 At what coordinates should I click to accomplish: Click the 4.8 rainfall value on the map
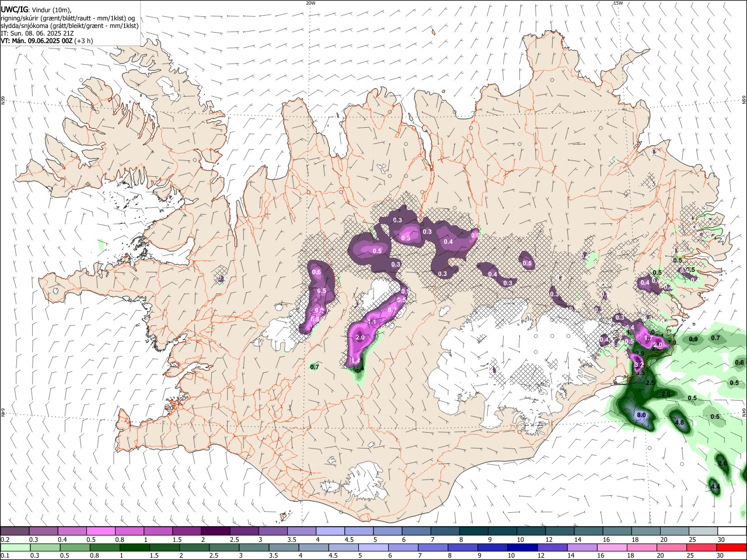pos(679,422)
